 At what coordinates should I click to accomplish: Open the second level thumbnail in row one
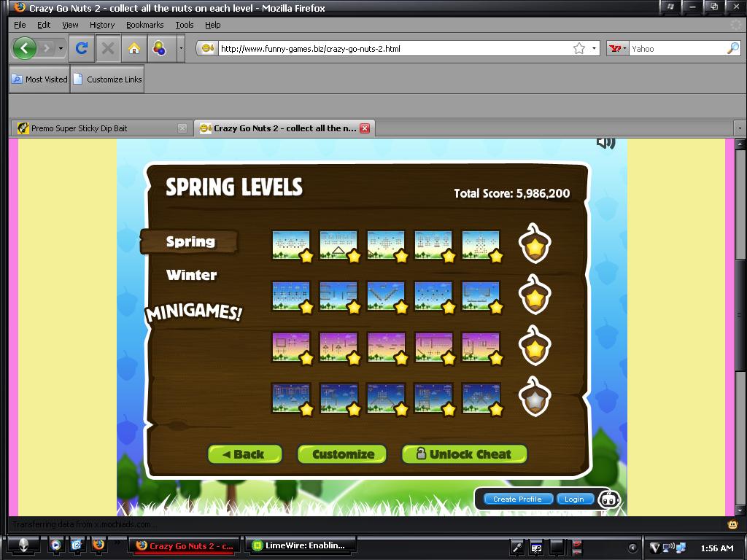pos(338,245)
